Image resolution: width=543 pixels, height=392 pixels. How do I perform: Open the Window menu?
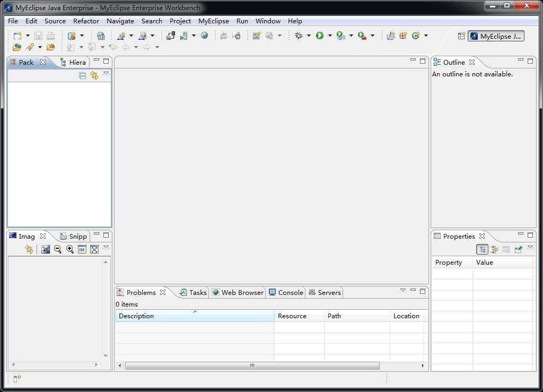268,21
